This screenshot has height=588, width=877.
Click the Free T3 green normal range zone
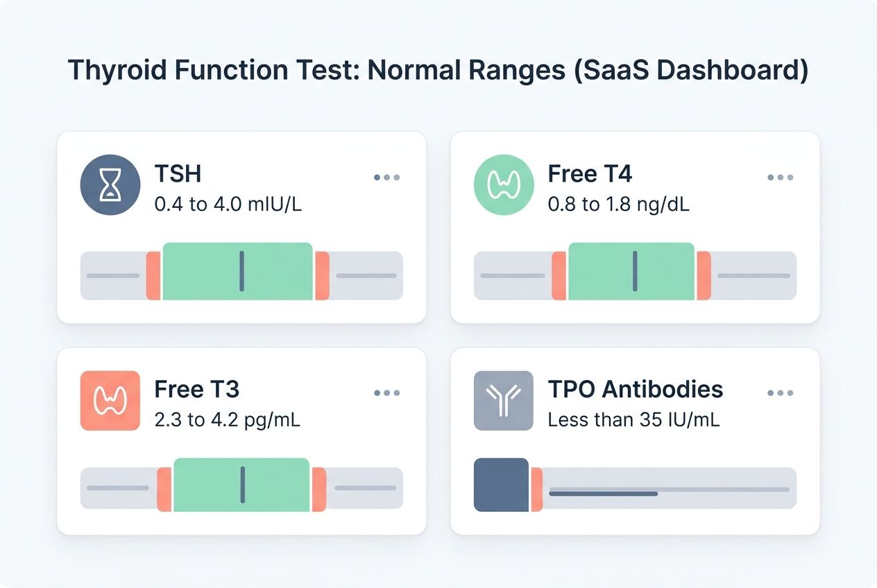coord(208,485)
